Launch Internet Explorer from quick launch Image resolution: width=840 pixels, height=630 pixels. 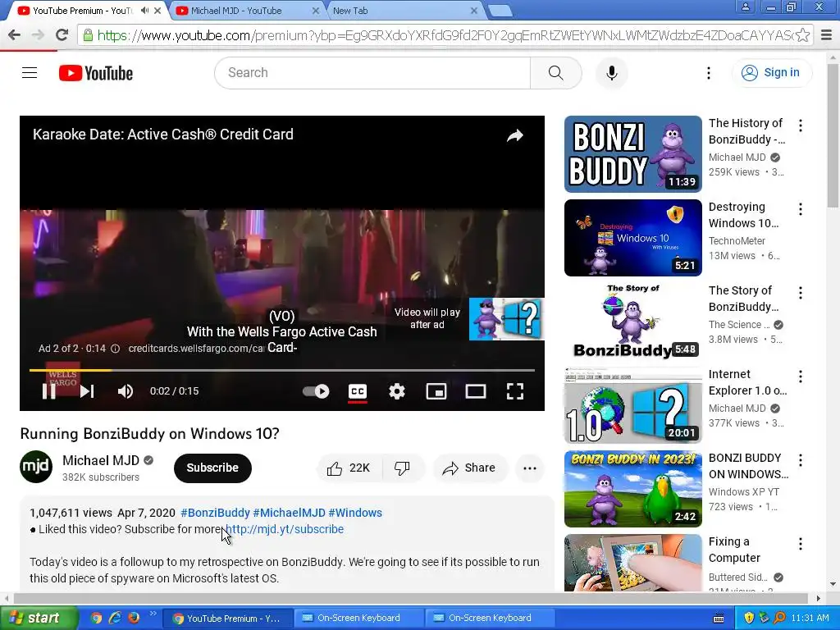[115, 618]
